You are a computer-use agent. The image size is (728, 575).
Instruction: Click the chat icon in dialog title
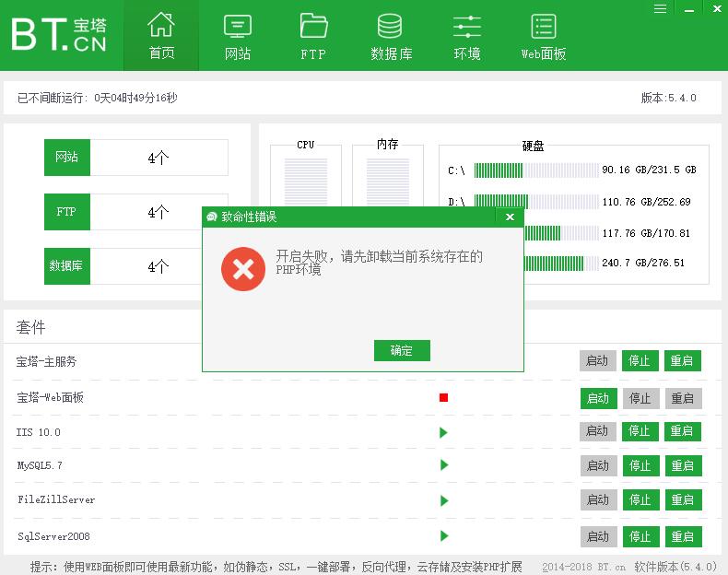pos(212,217)
